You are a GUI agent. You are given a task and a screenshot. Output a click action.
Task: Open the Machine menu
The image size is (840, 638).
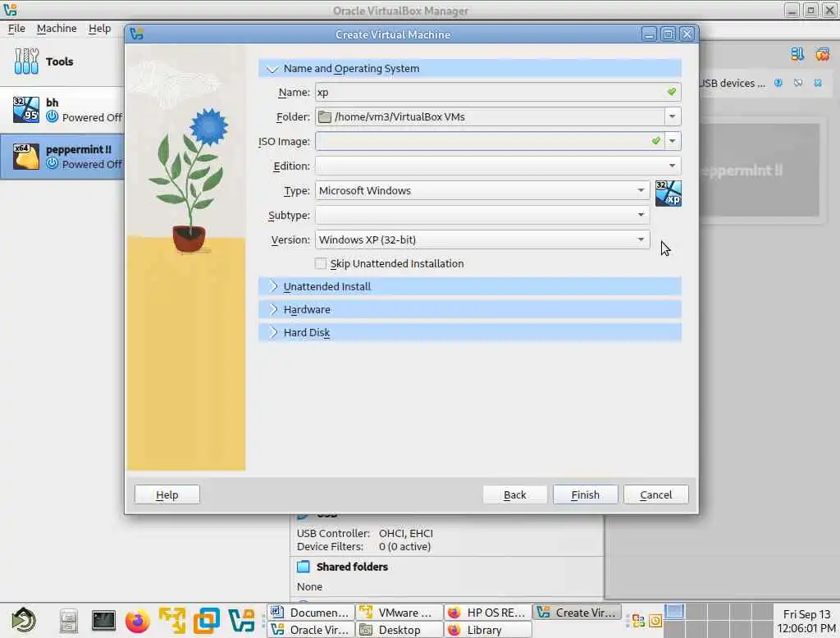tap(57, 29)
